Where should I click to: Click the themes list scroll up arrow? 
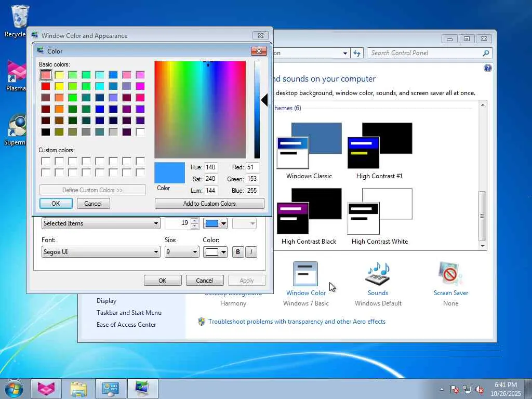[x=483, y=105]
